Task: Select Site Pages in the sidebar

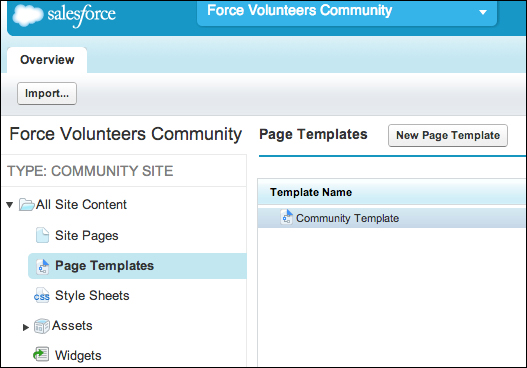Action: [87, 236]
